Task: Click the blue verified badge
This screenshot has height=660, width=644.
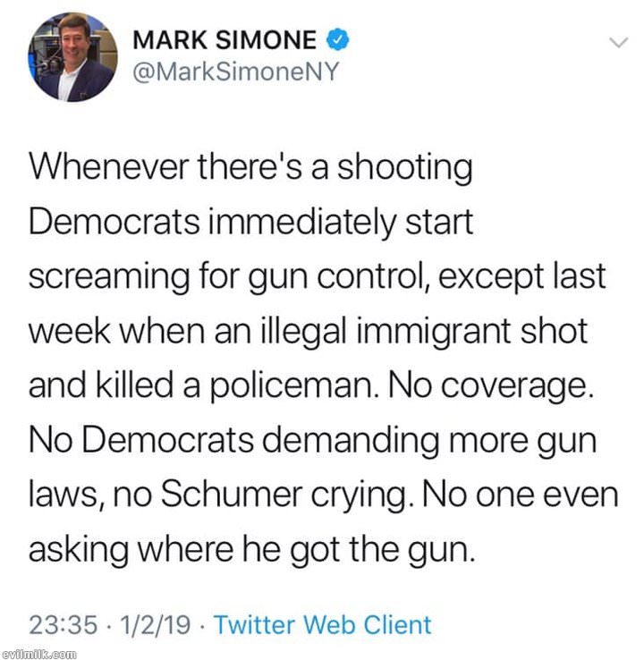Action: [337, 39]
